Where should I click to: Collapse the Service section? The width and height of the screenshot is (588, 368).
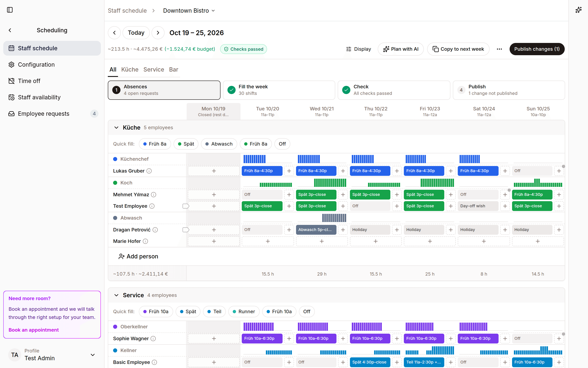click(116, 295)
